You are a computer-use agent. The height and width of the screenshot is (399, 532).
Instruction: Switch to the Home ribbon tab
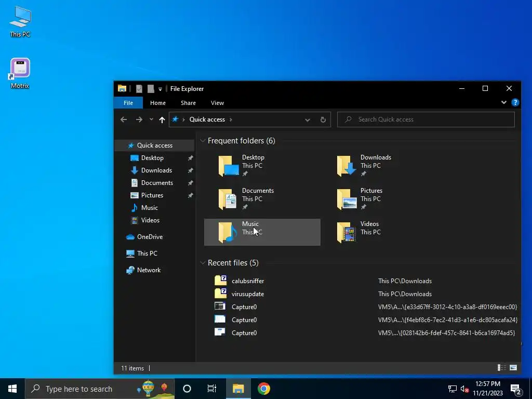[158, 103]
